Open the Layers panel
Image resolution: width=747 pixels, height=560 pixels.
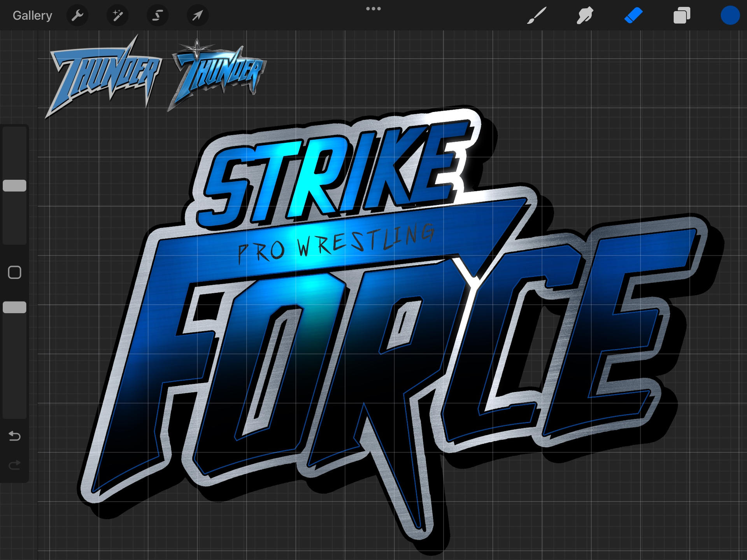pos(681,15)
